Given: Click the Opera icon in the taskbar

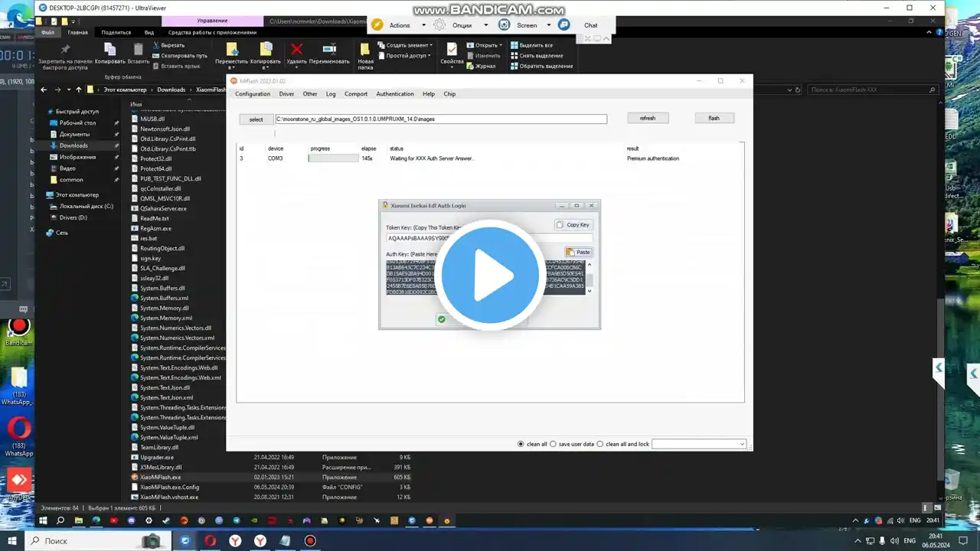Looking at the screenshot, I should [x=210, y=540].
